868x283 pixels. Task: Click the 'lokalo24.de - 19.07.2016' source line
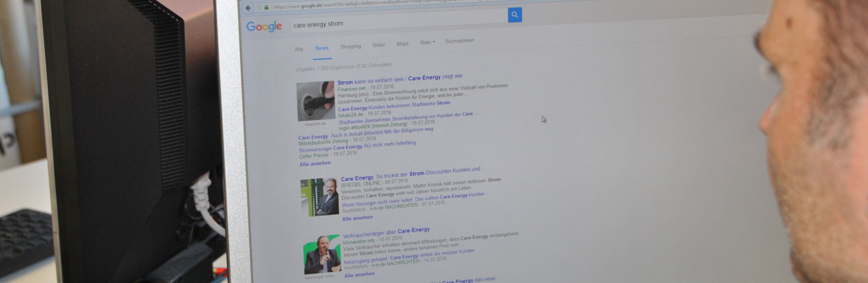[x=364, y=114]
